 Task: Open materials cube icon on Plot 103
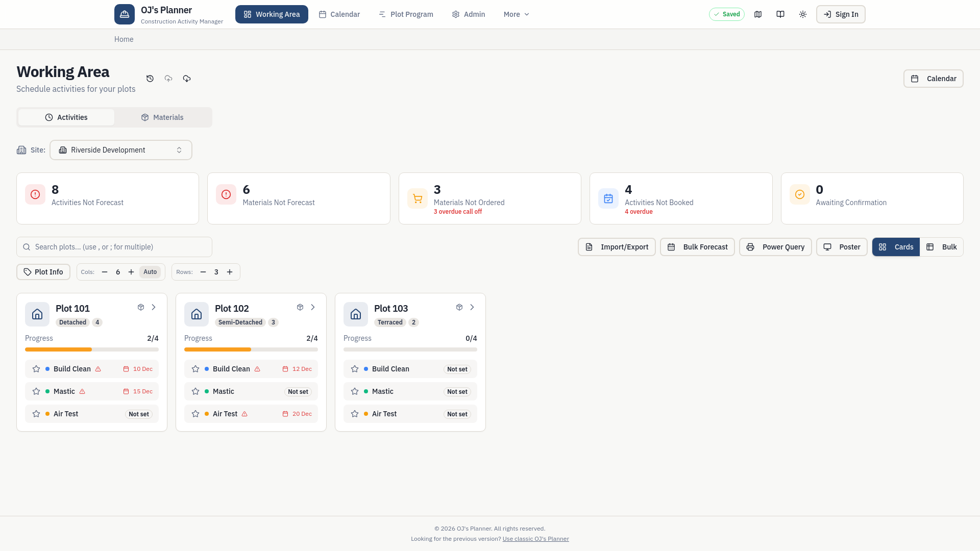pyautogui.click(x=459, y=307)
